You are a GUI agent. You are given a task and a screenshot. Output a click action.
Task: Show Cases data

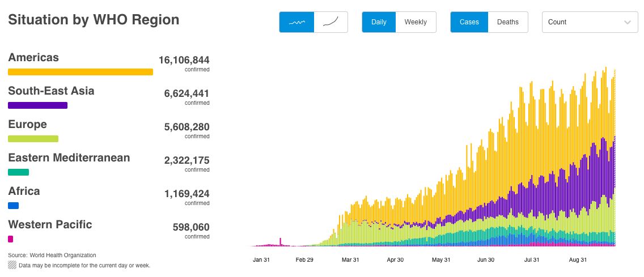pos(469,22)
